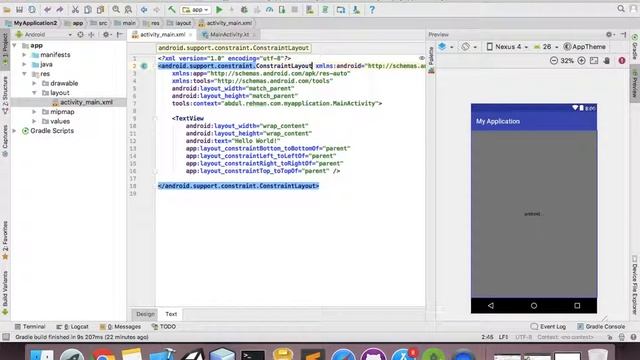Click AppTheme theme selector button
640x360 pixels.
(x=584, y=47)
